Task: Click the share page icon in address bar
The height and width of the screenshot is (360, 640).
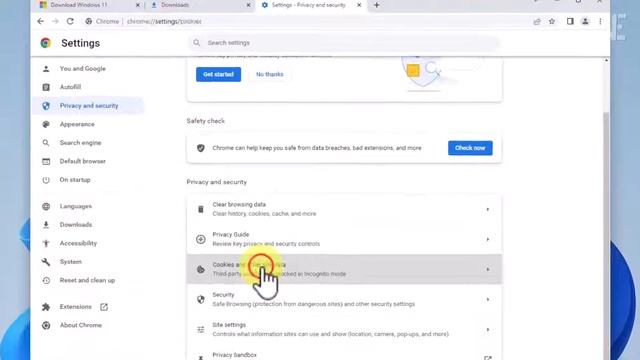Action: [537, 22]
